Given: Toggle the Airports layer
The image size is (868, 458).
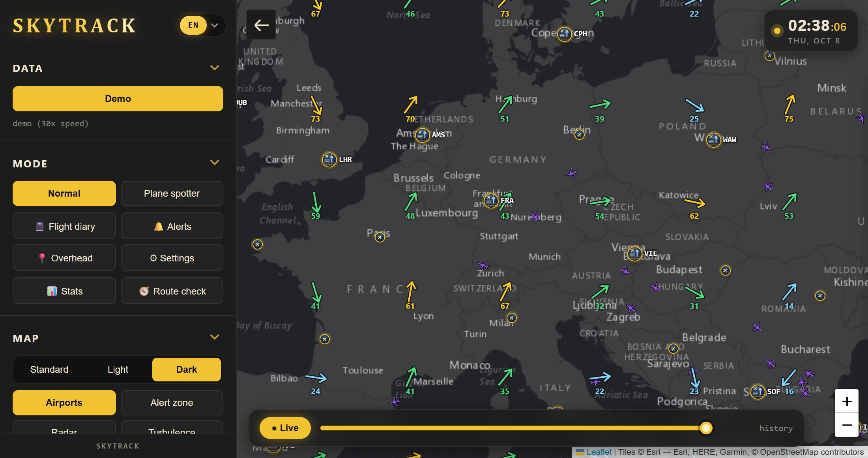Looking at the screenshot, I should pos(64,403).
